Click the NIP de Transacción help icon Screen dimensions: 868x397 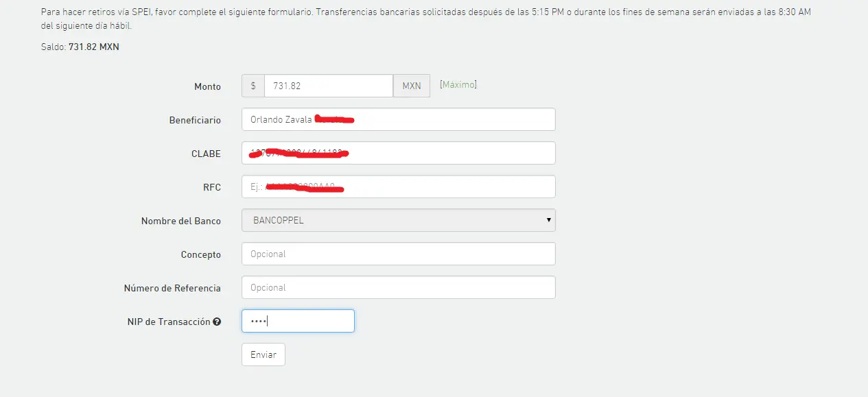pos(217,322)
